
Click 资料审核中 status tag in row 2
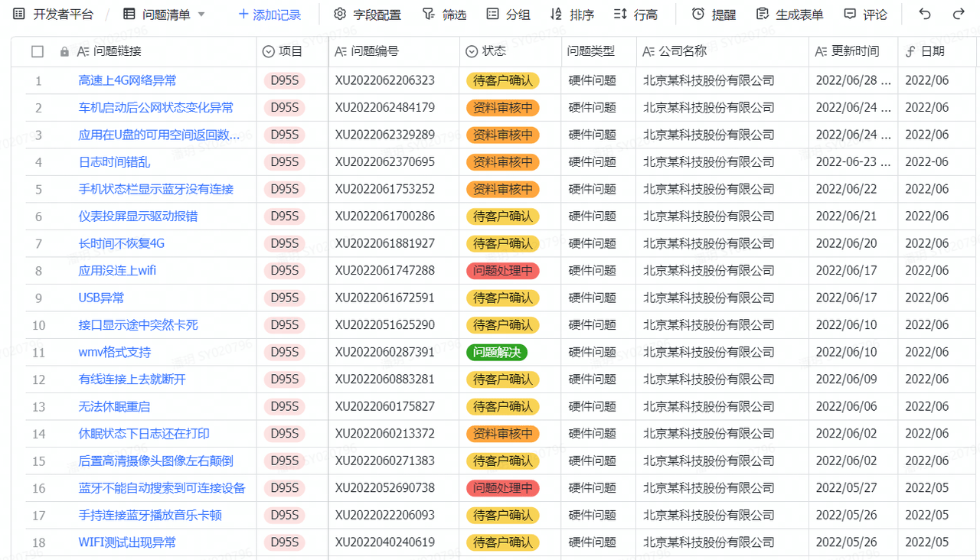(502, 108)
